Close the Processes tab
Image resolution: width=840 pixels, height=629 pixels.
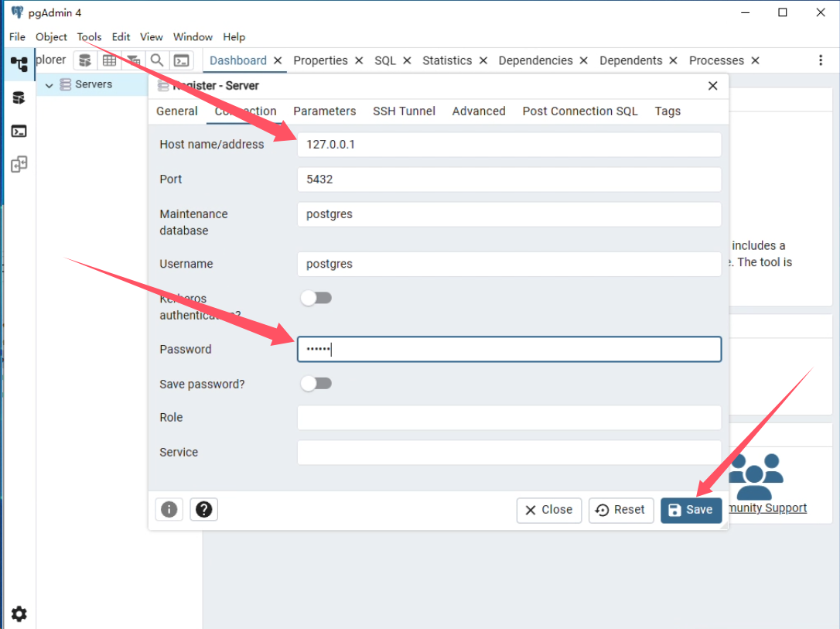click(x=756, y=60)
